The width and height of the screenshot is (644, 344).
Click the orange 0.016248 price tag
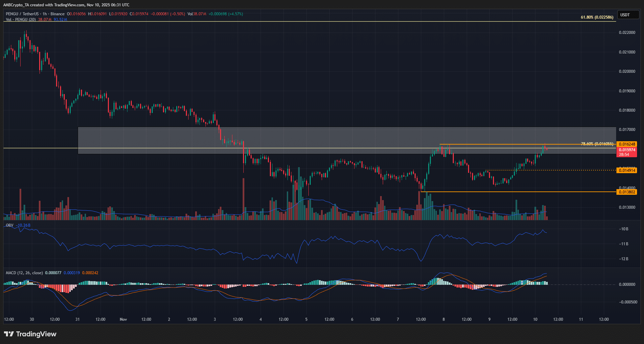(627, 144)
